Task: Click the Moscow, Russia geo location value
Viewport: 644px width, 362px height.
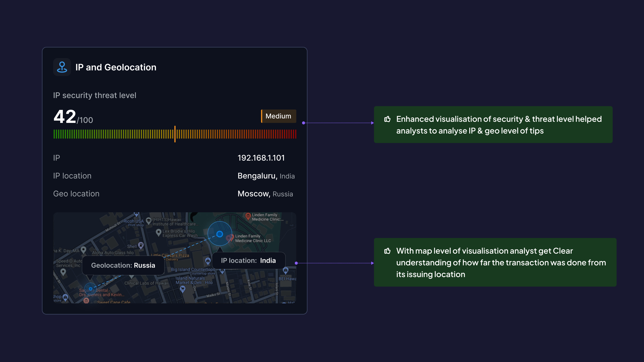Action: click(265, 194)
